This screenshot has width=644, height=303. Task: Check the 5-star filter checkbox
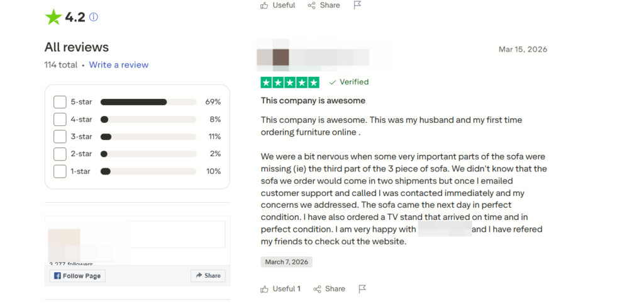pos(60,102)
